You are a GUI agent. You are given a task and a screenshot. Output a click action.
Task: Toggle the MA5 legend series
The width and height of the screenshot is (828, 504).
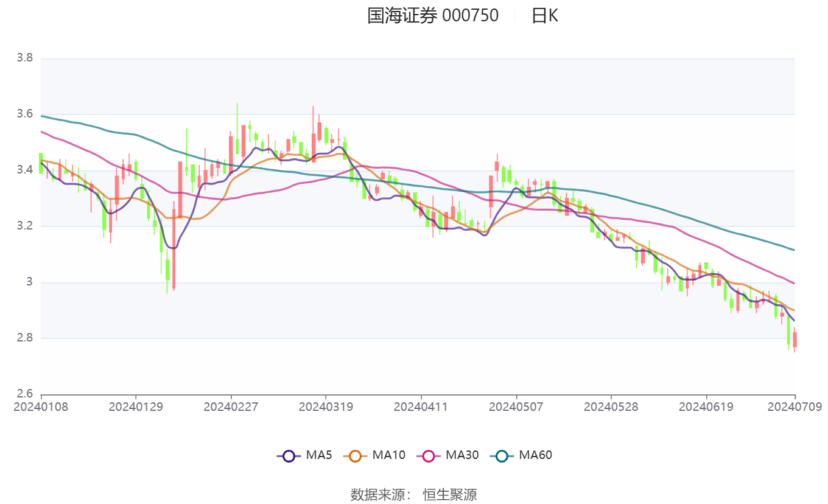pos(304,455)
